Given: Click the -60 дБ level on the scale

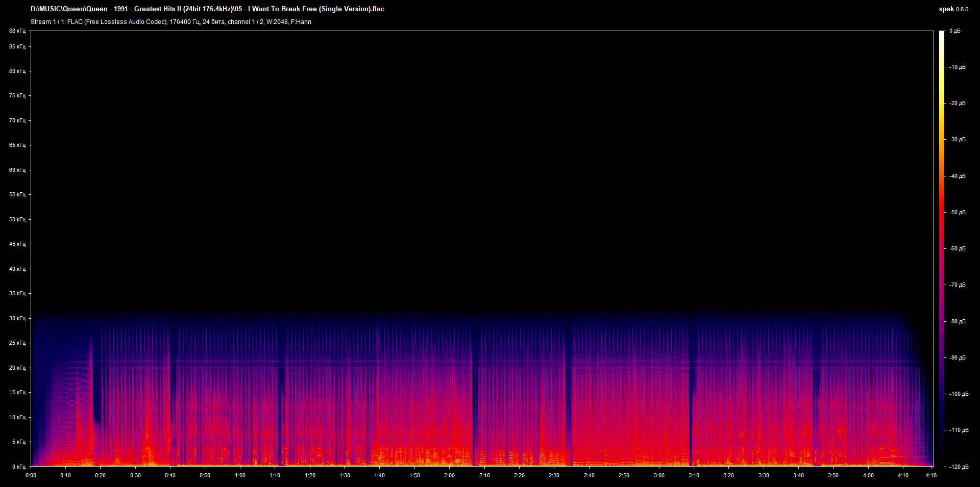Looking at the screenshot, I should click(958, 248).
